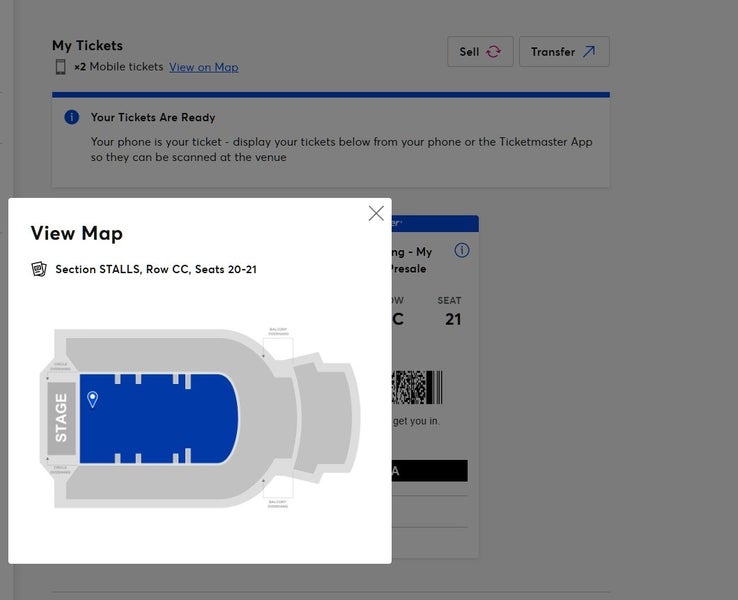Close the View Map popup
738x600 pixels.
(x=376, y=213)
